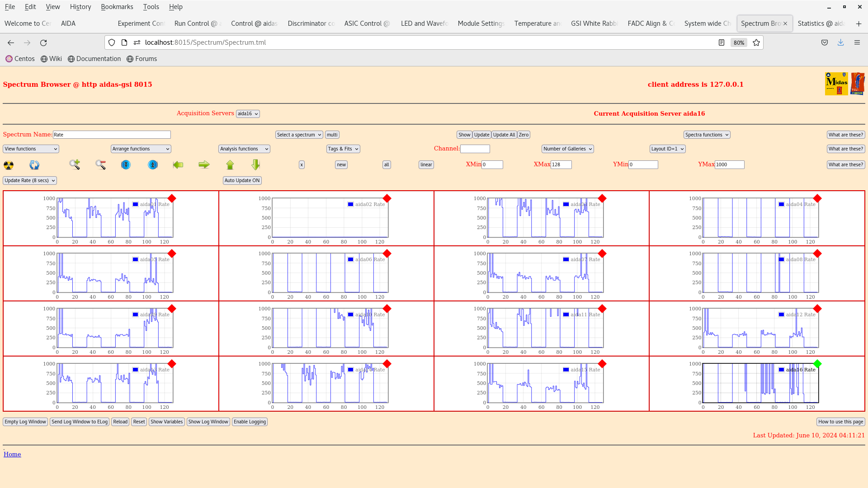The width and height of the screenshot is (868, 488).
Task: Switch to the Run Control tab
Action: (196, 23)
